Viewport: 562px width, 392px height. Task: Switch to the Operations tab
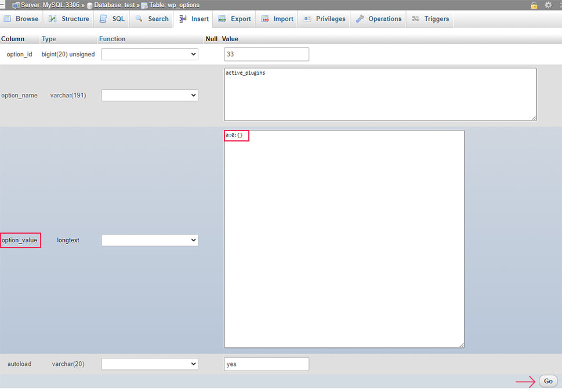379,19
